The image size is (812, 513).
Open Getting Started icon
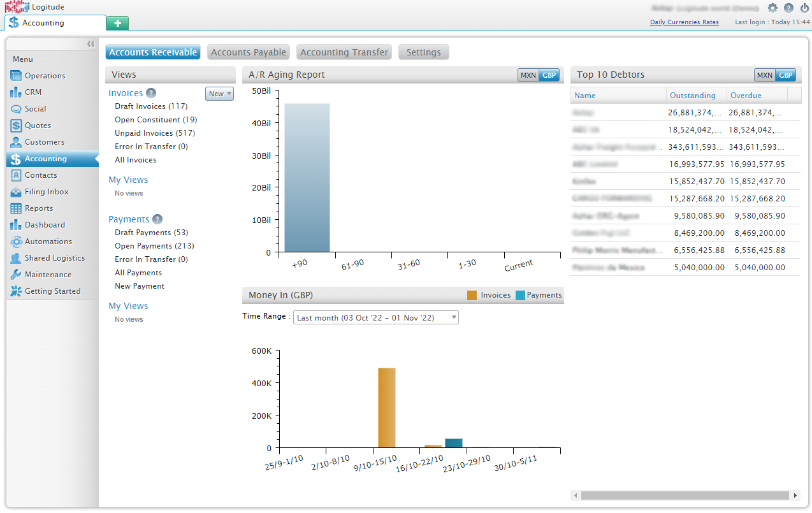click(16, 291)
